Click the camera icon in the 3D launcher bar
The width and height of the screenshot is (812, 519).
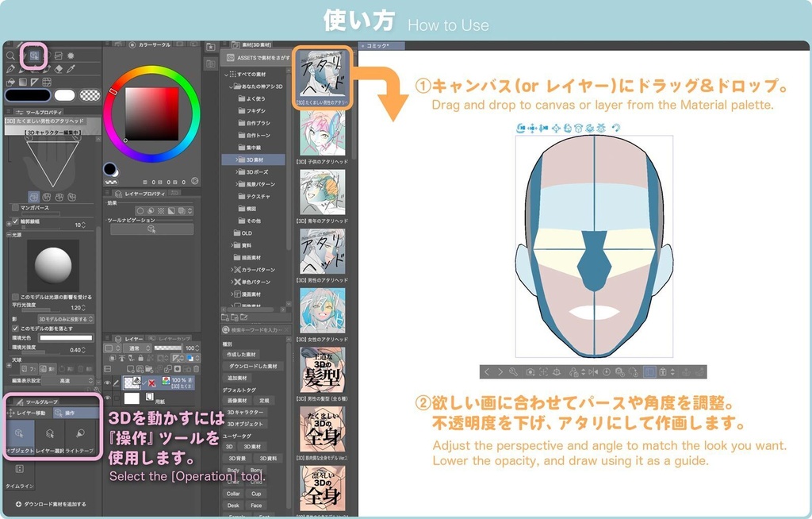530,371
